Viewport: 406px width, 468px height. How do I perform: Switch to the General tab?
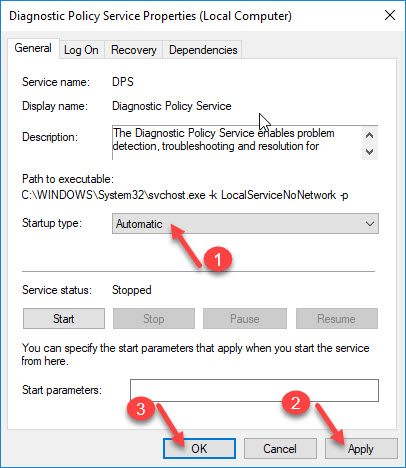point(33,49)
